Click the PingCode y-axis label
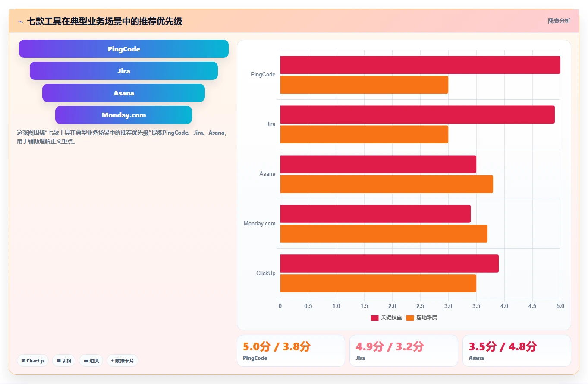Viewport: 588px width, 384px height. click(x=263, y=75)
